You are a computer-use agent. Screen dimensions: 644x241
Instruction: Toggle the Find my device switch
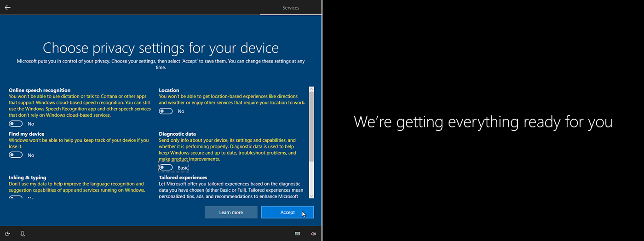(x=16, y=155)
